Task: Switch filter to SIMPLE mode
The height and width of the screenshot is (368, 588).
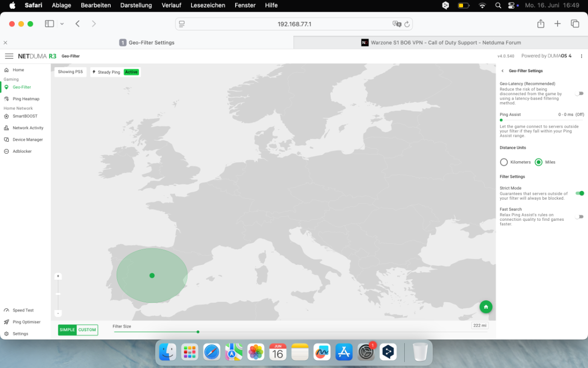Action: coord(68,330)
